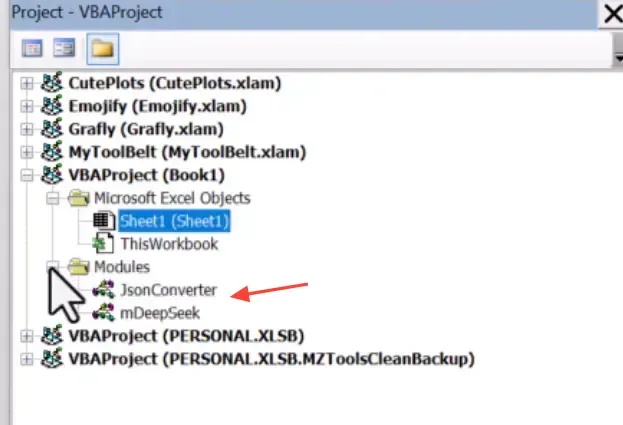This screenshot has width=623, height=425.
Task: Click the Modules folder icon
Action: pos(78,267)
